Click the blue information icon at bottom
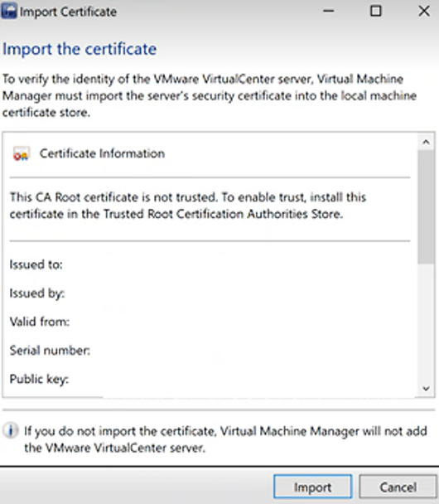Viewport: 439px width, 504px height. point(11,430)
